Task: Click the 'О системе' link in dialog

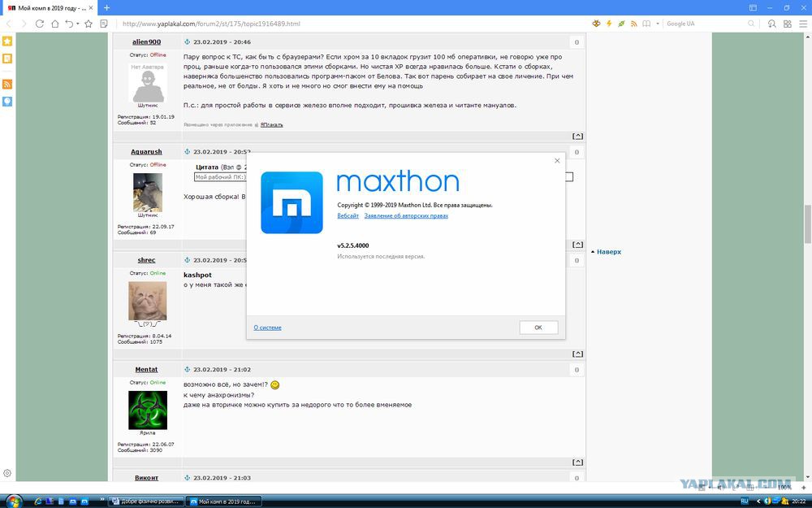Action: (268, 328)
